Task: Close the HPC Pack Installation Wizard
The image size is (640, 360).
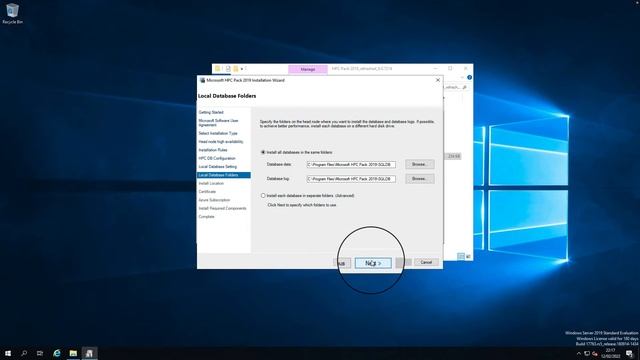Action: click(438, 80)
